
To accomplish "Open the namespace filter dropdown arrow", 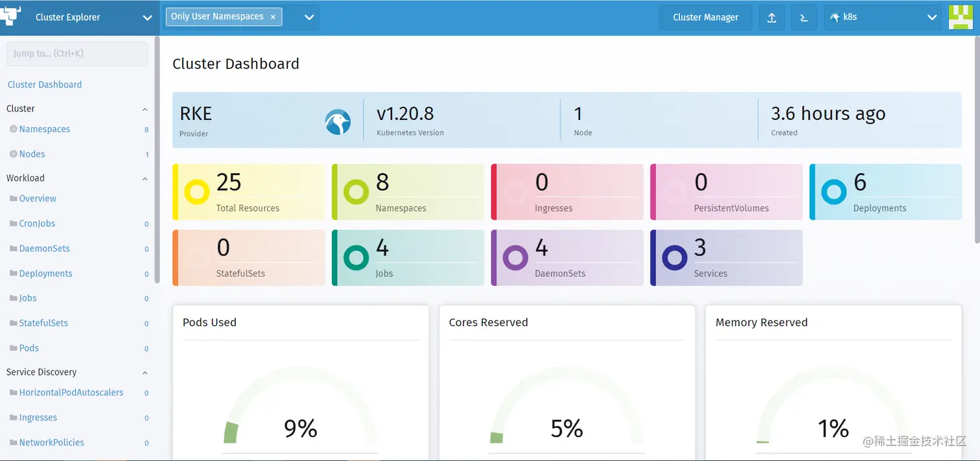I will (309, 18).
